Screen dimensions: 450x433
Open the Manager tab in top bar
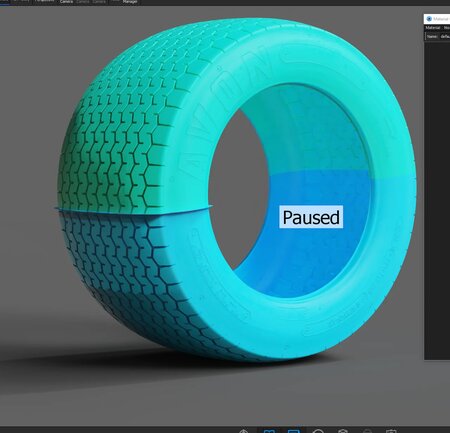[x=130, y=2]
